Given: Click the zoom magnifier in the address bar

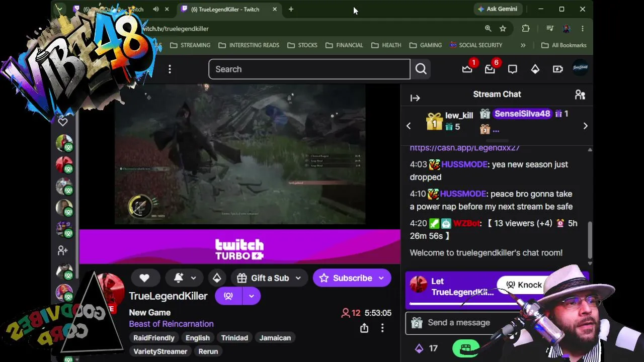Looking at the screenshot, I should 488,29.
